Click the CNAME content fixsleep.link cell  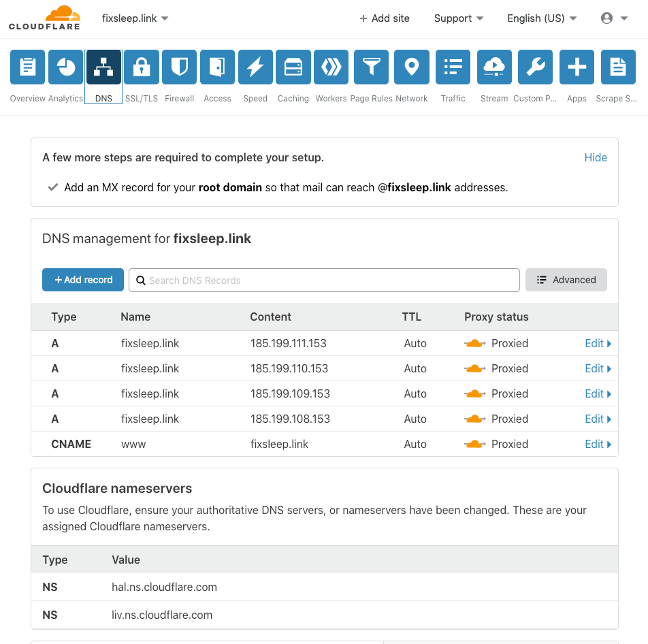click(279, 445)
